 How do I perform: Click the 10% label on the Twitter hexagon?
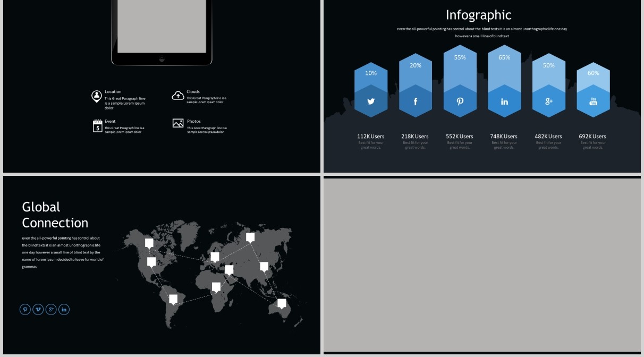371,73
